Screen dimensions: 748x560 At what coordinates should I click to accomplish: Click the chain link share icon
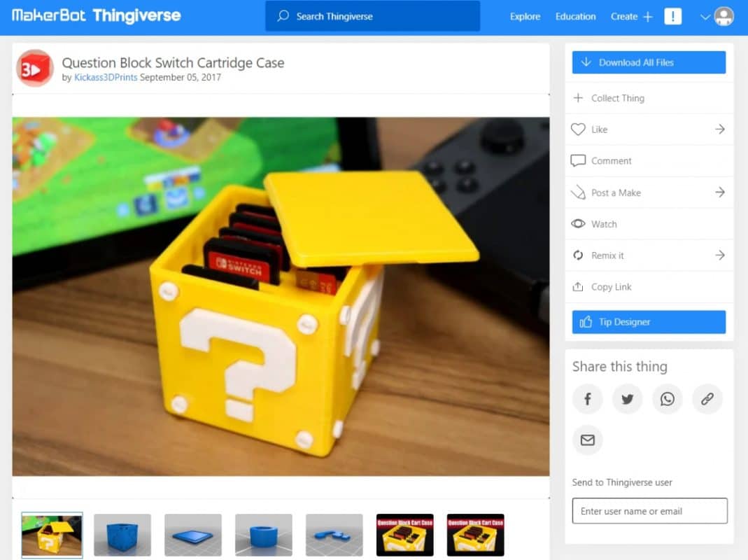pyautogui.click(x=707, y=398)
